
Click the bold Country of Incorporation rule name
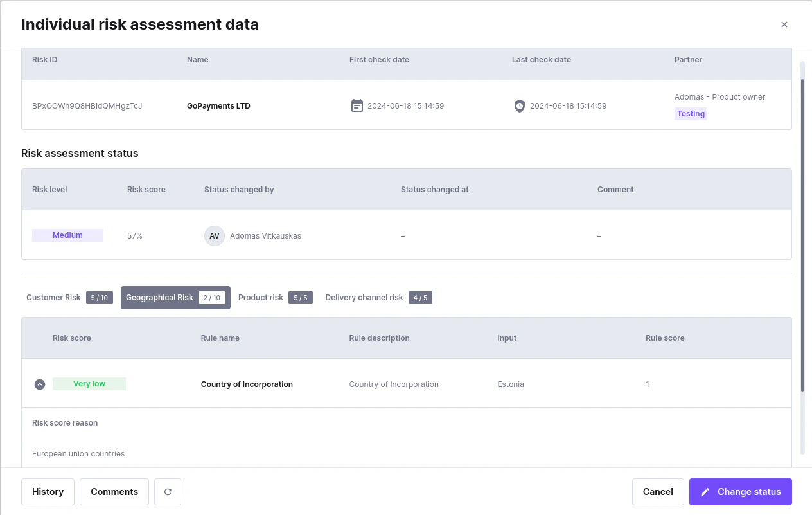(x=247, y=384)
